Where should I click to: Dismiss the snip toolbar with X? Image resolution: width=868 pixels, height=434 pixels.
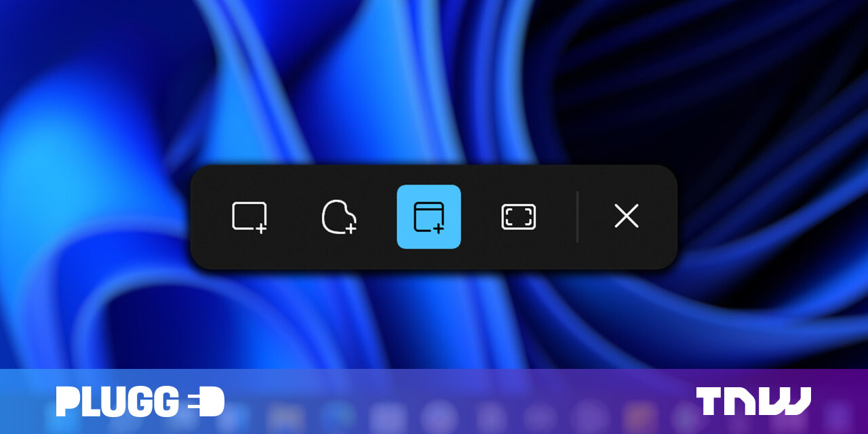626,216
